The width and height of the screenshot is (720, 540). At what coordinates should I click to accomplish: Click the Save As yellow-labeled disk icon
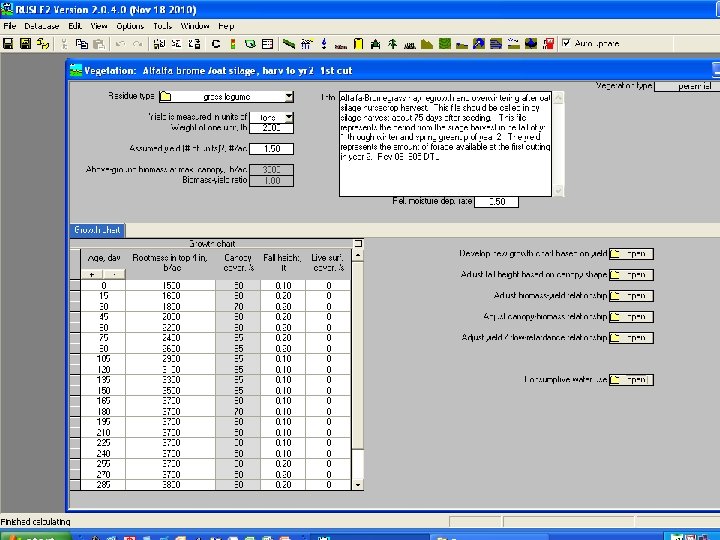pyautogui.click(x=26, y=44)
